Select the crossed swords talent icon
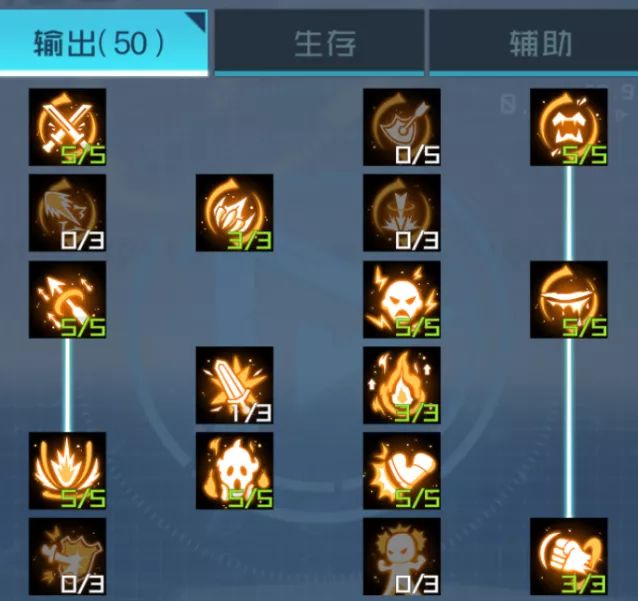Screen dimensions: 638x601 (x=68, y=127)
